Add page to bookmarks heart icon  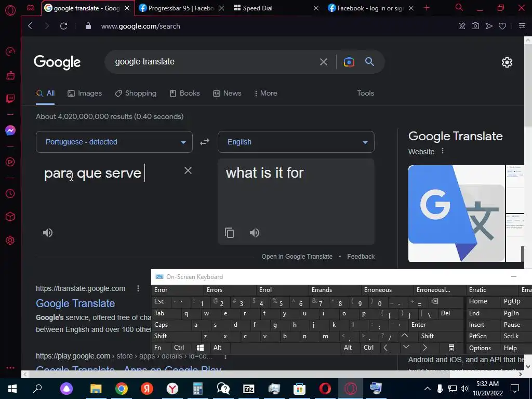pyautogui.click(x=502, y=26)
